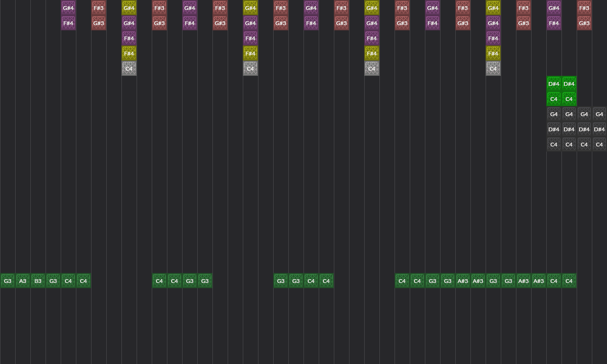Select the leftmost yellow F#4 note block

[x=129, y=54]
